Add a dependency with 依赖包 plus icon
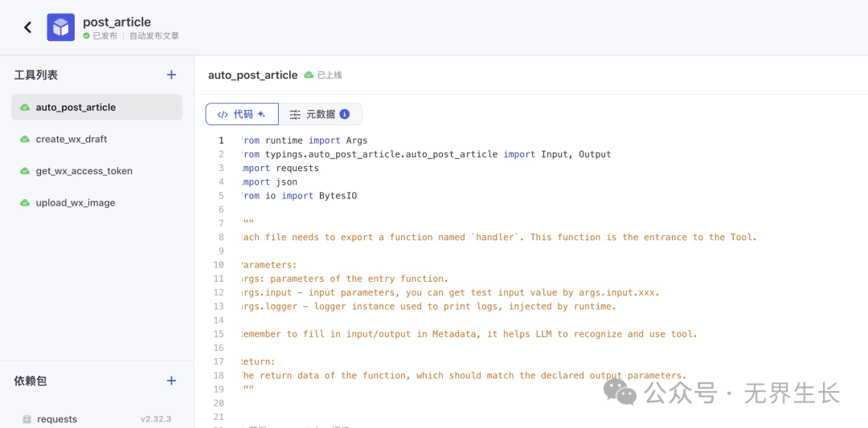The height and width of the screenshot is (428, 868). click(171, 381)
